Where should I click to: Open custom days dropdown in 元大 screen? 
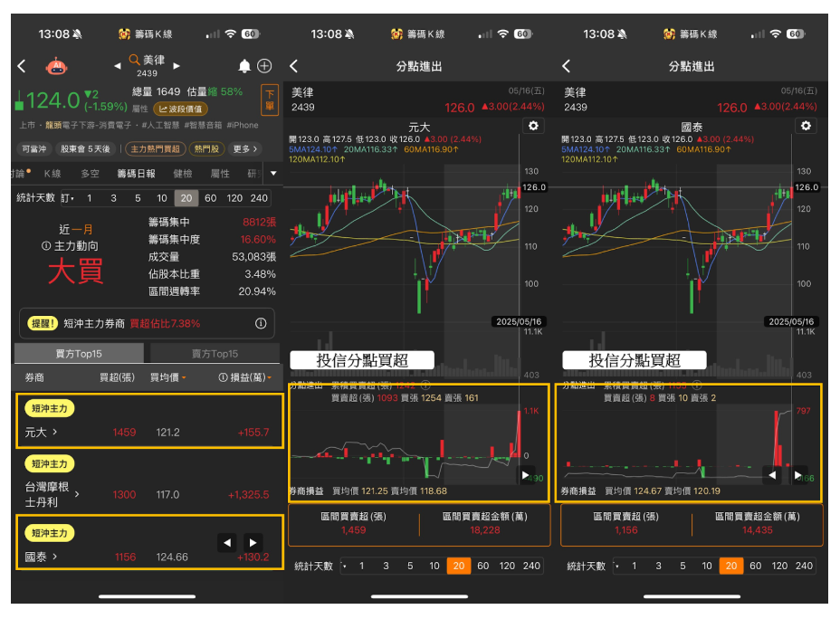pyautogui.click(x=345, y=566)
